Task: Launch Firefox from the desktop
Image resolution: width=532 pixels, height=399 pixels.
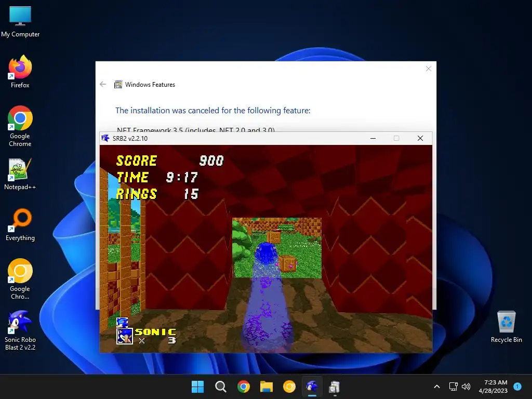Action: point(20,72)
